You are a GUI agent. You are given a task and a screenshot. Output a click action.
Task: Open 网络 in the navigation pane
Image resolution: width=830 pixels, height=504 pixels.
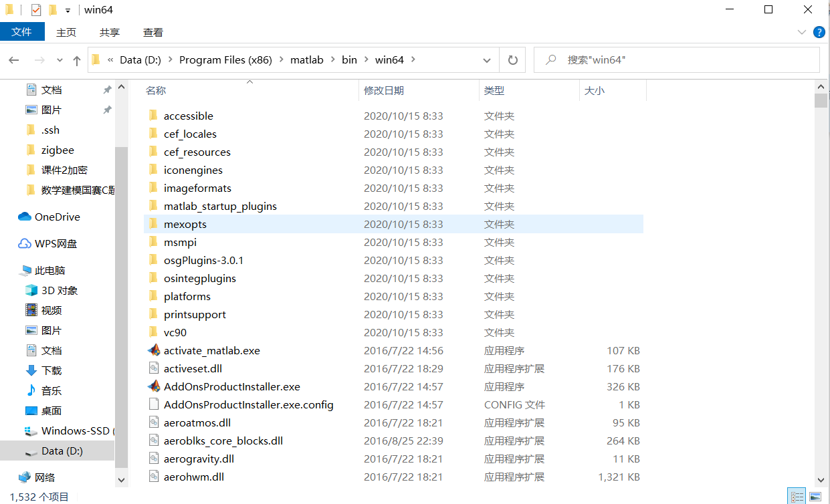point(37,477)
